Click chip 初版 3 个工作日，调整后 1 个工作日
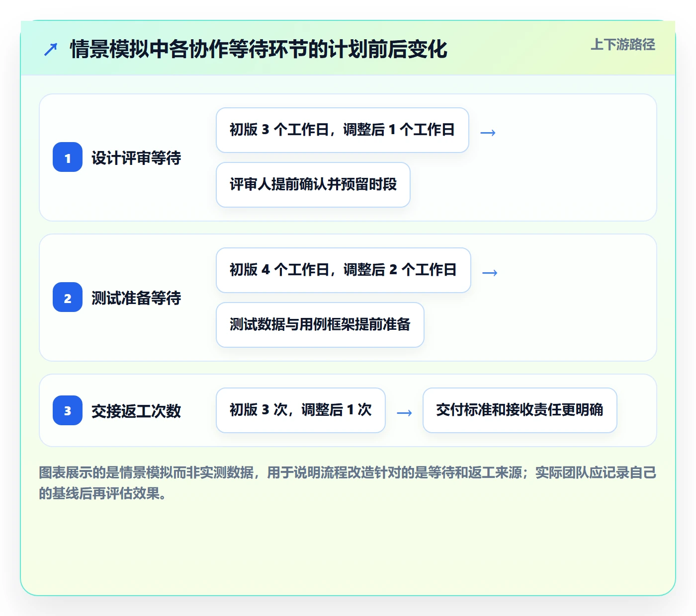The image size is (696, 616). [343, 130]
